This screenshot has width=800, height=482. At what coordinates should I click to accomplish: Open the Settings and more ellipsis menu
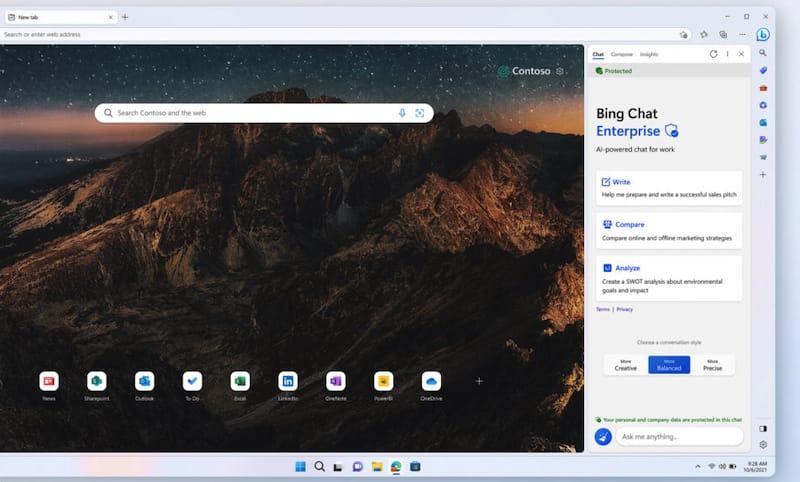742,35
